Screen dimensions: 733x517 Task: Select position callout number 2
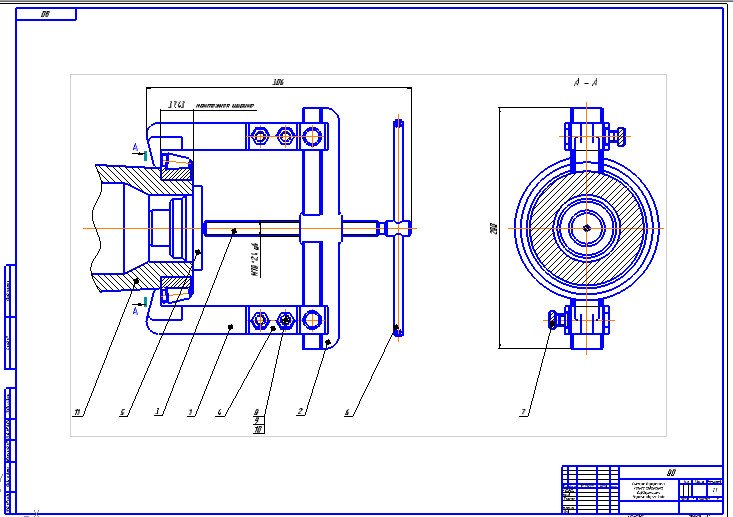coord(301,410)
